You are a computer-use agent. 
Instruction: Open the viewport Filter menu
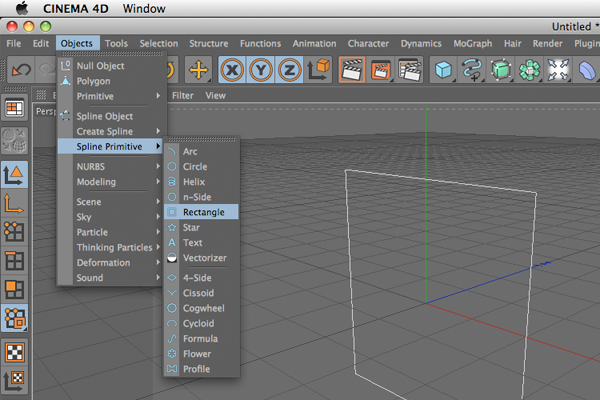click(x=183, y=95)
